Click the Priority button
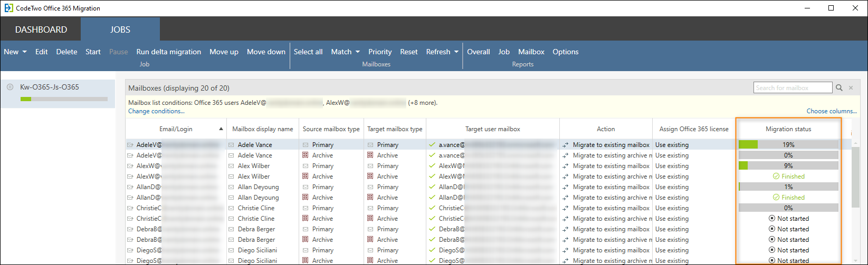 pos(380,52)
